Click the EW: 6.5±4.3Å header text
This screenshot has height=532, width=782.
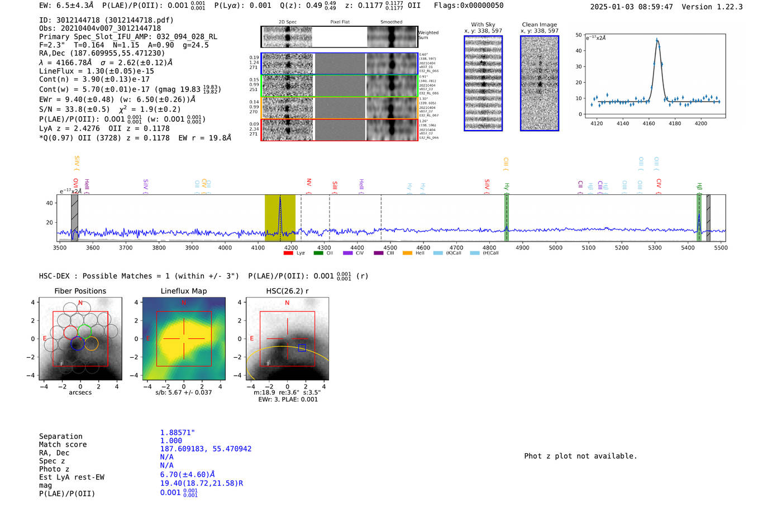click(x=66, y=6)
